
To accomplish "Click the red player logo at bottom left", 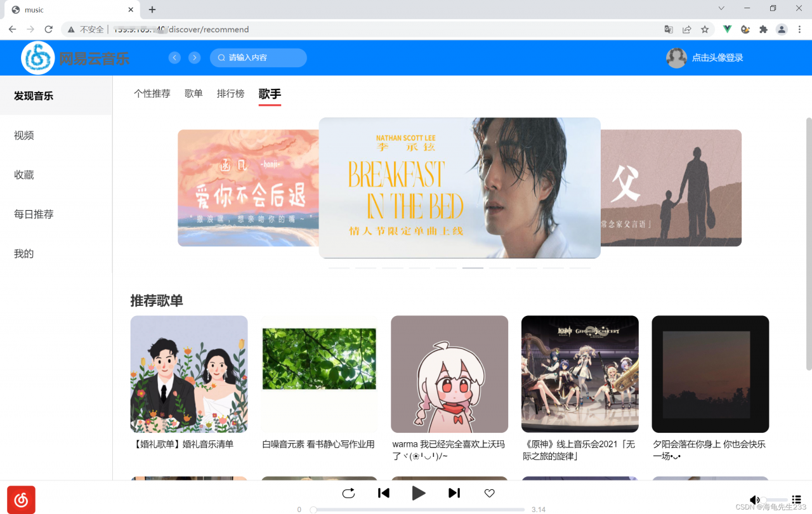I will click(21, 499).
